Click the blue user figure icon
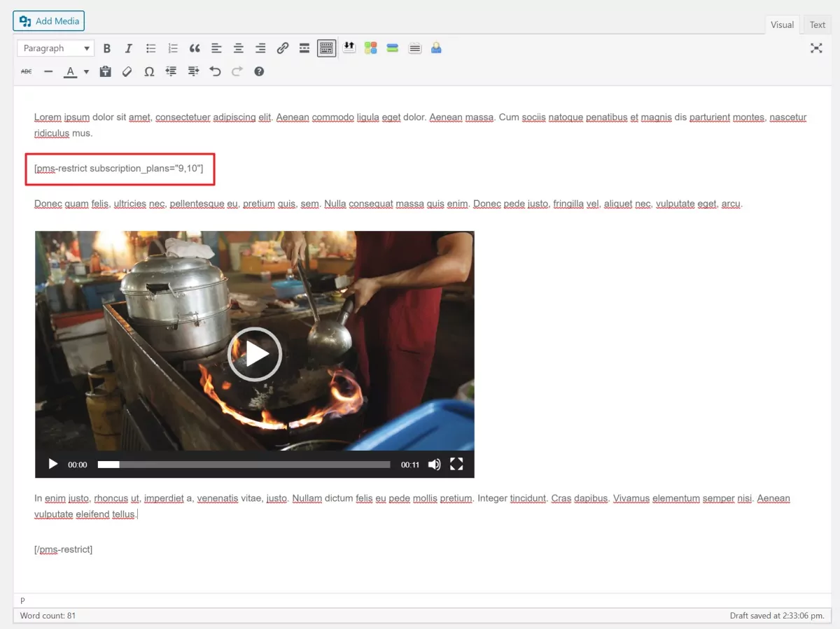Viewport: 840px width, 629px height. (436, 48)
